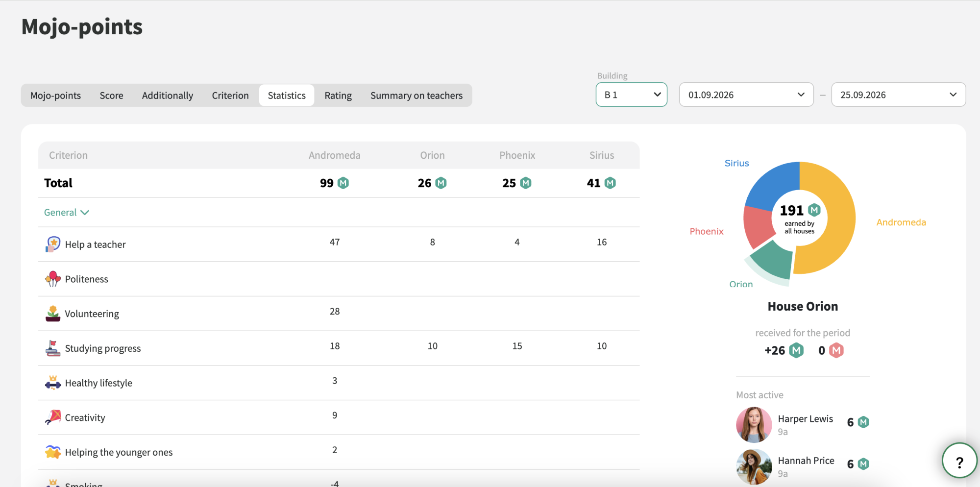
Task: Click the Helping the younger ones icon
Action: click(x=53, y=452)
